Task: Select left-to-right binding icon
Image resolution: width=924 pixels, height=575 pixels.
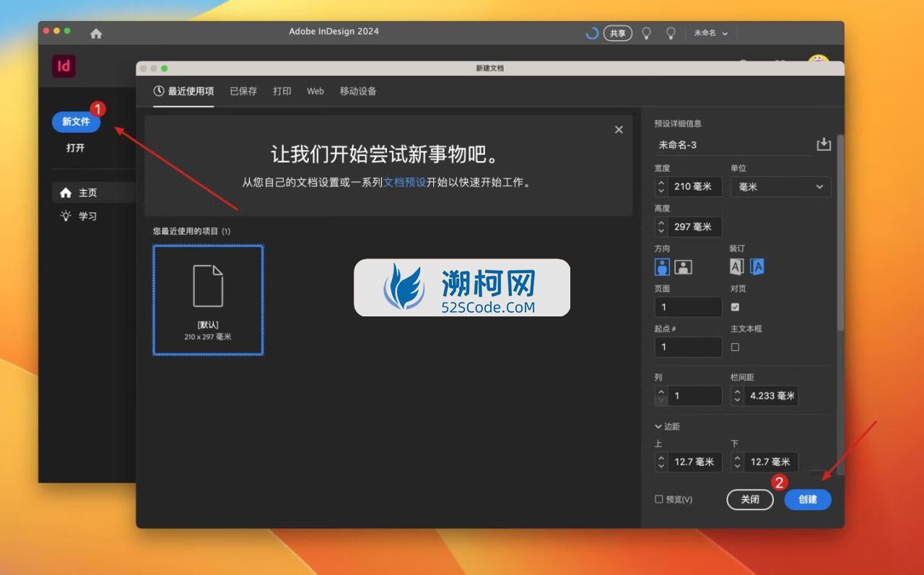Action: coord(736,267)
